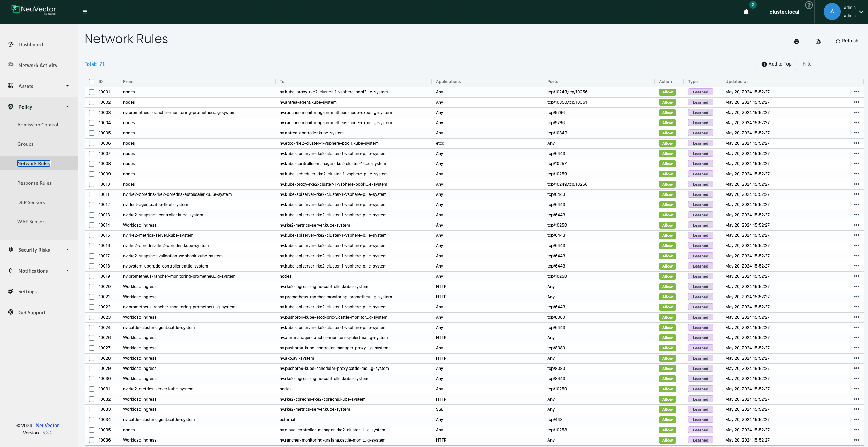The width and height of the screenshot is (868, 447).
Task: Expand the Assets menu arrow
Action: coord(67,86)
